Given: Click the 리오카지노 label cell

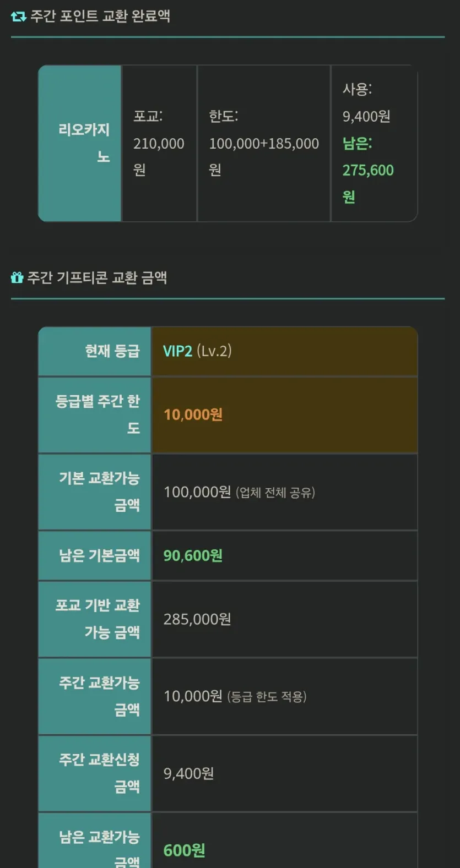Looking at the screenshot, I should pyautogui.click(x=80, y=143).
